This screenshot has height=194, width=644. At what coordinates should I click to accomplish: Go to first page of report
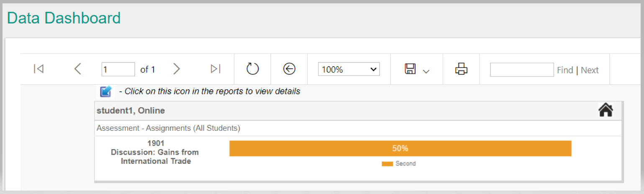coord(39,69)
